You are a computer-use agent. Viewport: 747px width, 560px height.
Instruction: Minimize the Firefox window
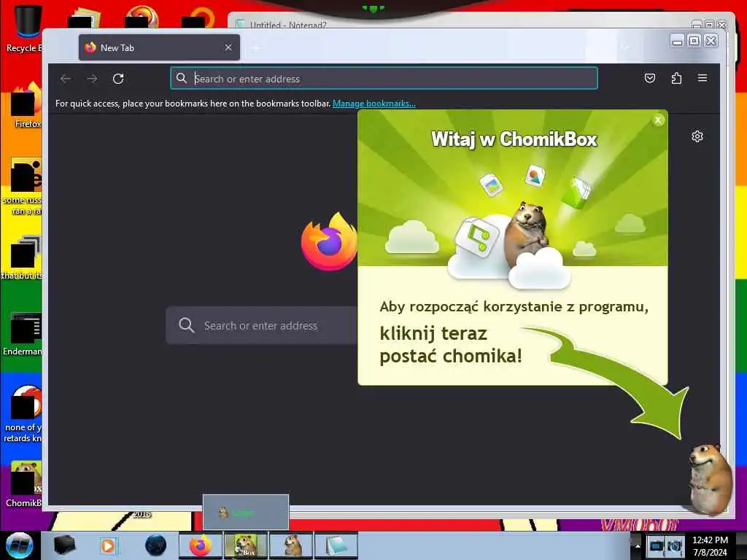click(x=677, y=41)
